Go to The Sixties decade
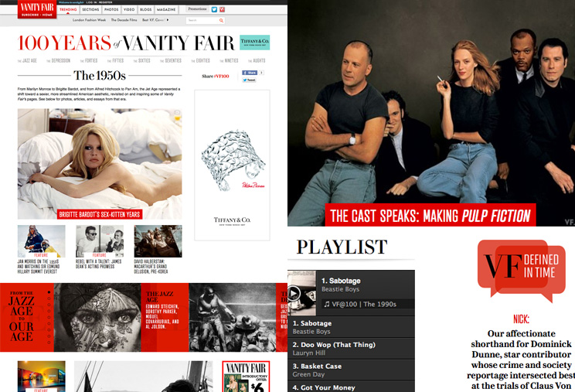The width and height of the screenshot is (575, 392). coord(142,61)
